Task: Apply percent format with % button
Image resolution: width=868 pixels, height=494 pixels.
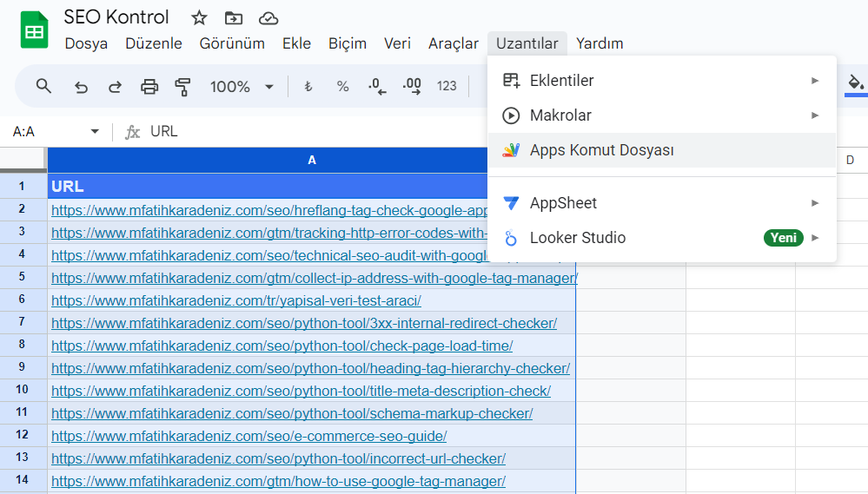Action: click(342, 86)
